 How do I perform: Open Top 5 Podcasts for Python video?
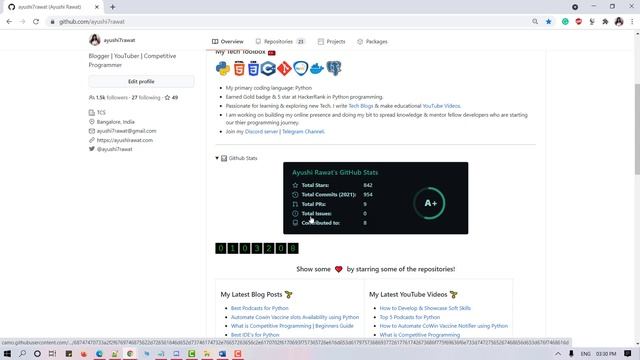click(x=410, y=317)
